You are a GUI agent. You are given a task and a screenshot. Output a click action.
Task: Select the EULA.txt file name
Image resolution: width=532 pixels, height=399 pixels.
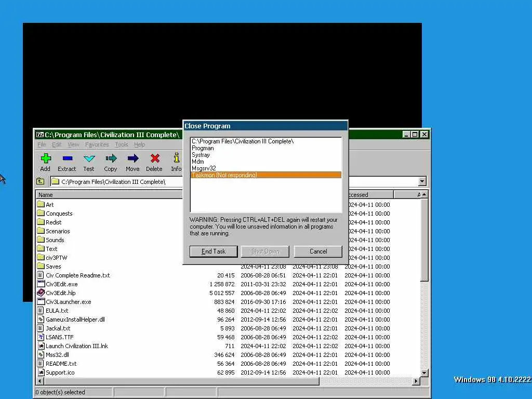coord(57,311)
